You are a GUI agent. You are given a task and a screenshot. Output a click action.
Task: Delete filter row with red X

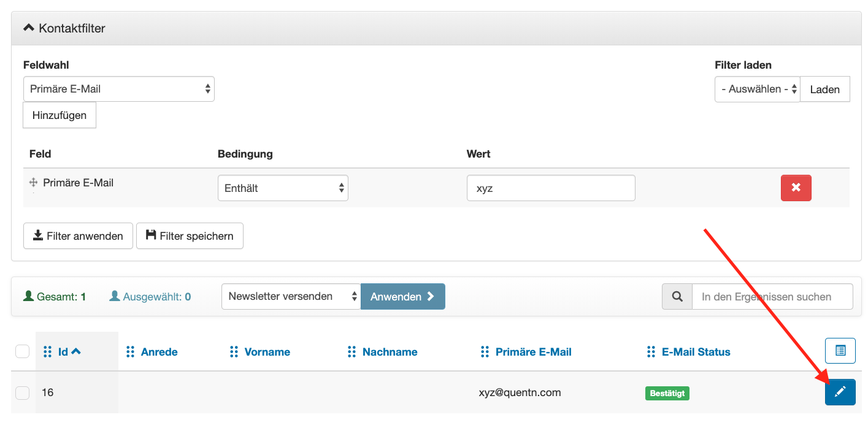click(x=796, y=188)
